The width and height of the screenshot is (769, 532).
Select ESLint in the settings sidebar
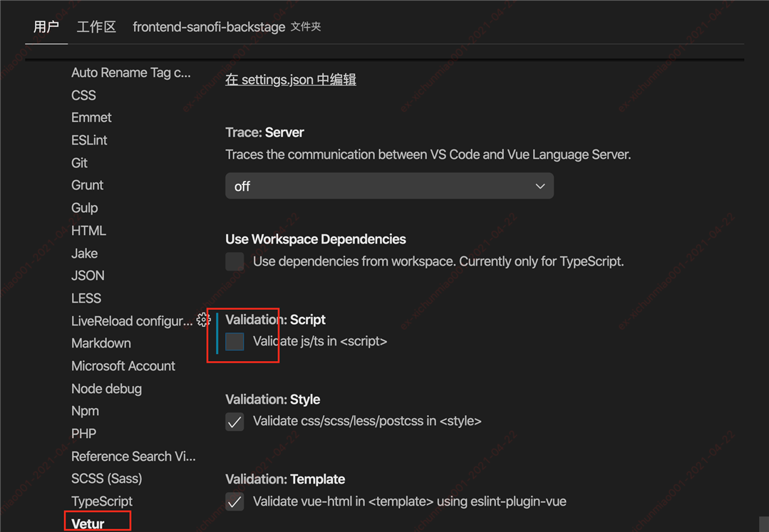(89, 140)
